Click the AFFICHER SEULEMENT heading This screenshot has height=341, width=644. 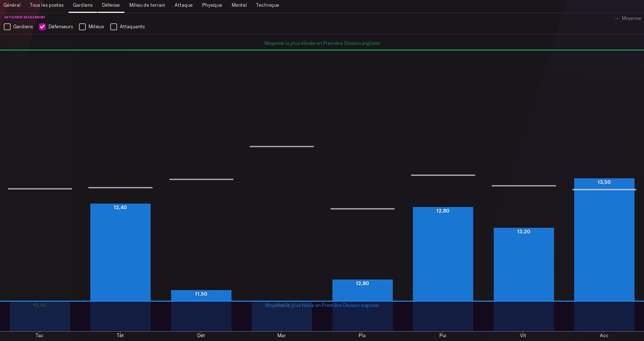[25, 17]
